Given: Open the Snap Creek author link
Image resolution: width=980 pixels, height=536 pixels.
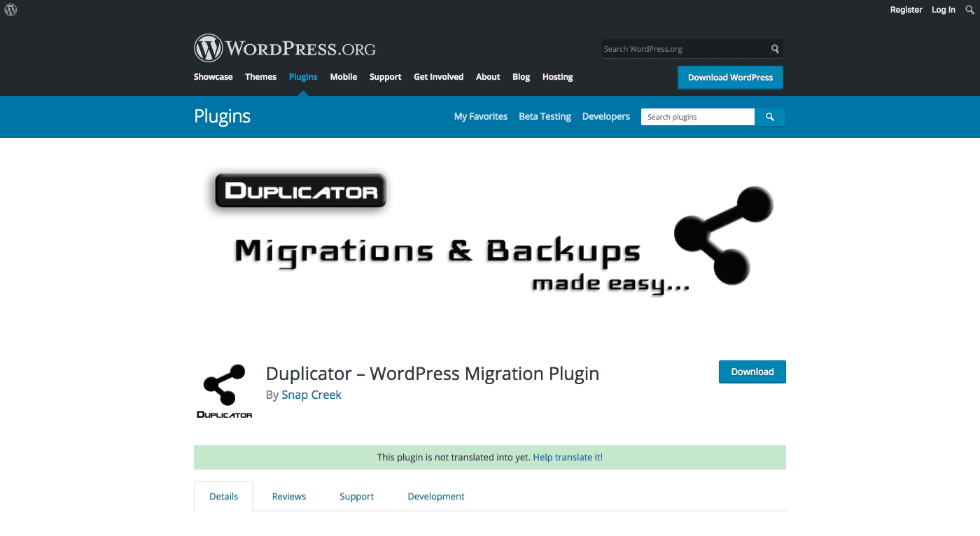Looking at the screenshot, I should coord(311,395).
